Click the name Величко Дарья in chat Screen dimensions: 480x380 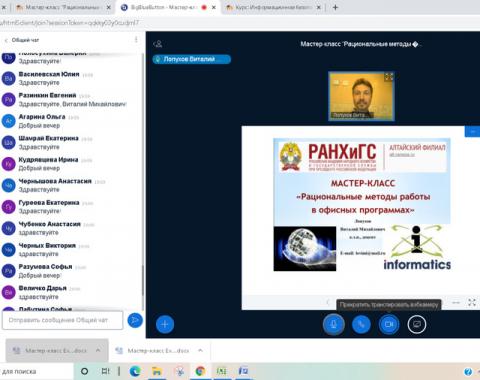coord(43,288)
